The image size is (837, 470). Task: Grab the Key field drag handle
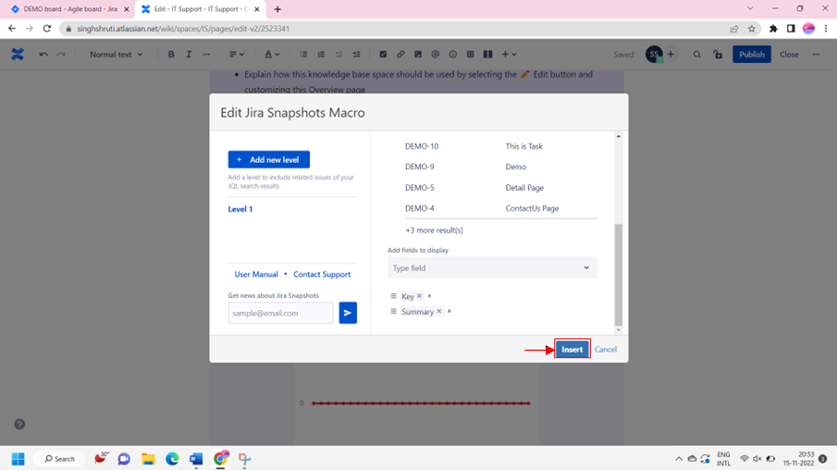[x=393, y=295]
